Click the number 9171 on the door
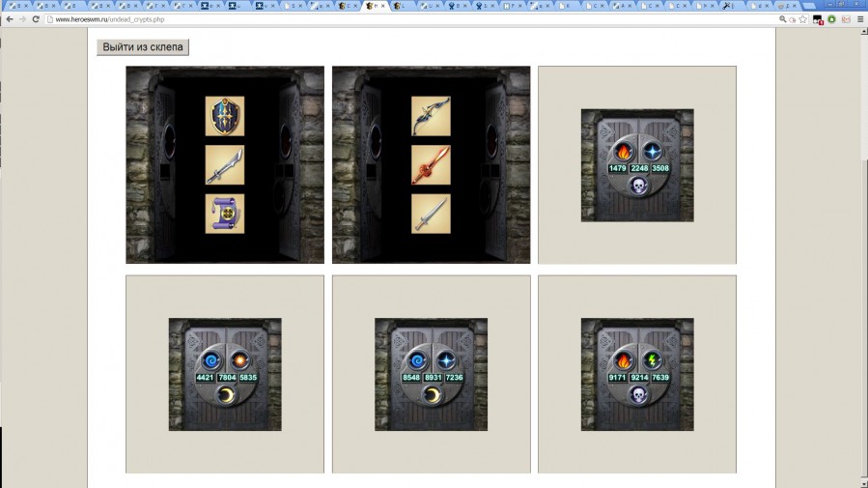This screenshot has width=868, height=488. 617,378
